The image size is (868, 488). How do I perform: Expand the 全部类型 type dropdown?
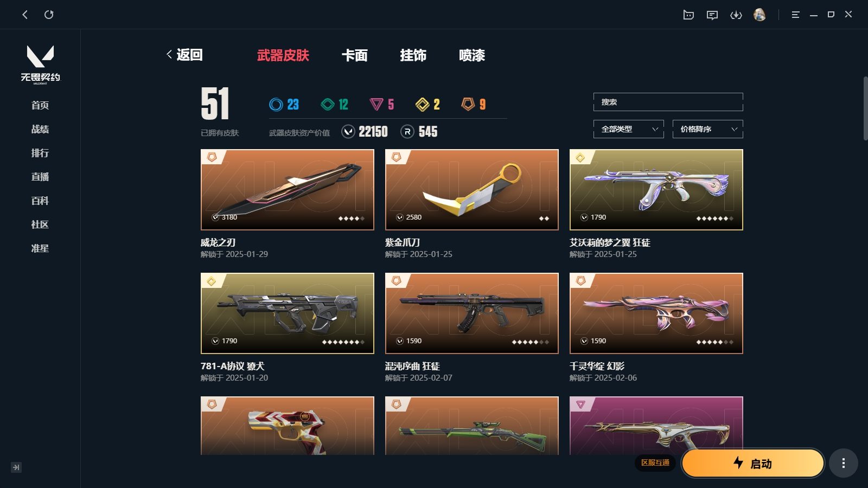pos(629,129)
